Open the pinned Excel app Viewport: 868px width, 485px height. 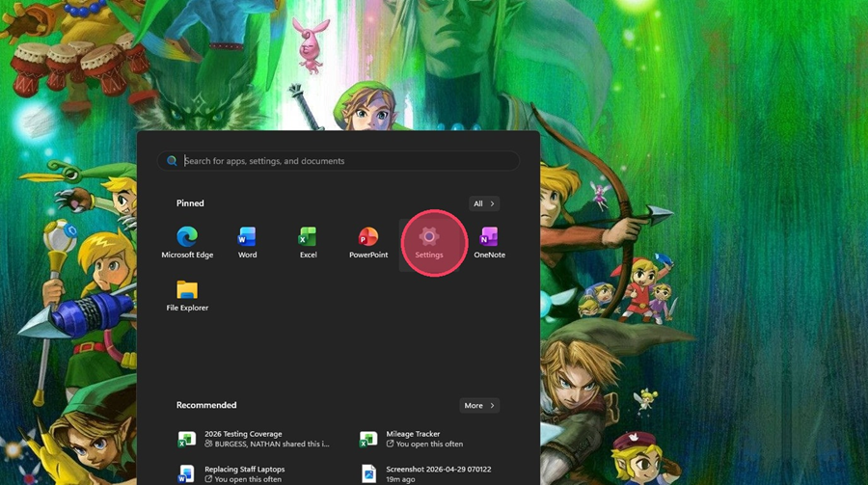(x=308, y=244)
